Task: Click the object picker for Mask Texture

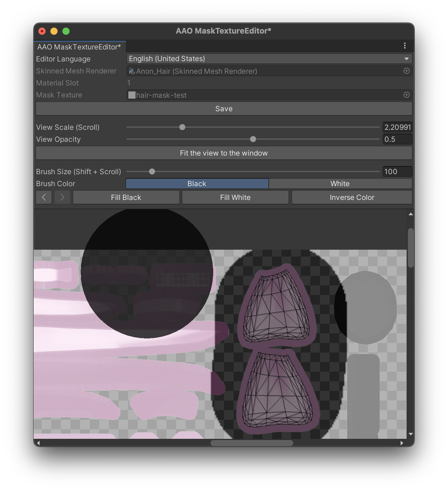Action: [x=406, y=95]
